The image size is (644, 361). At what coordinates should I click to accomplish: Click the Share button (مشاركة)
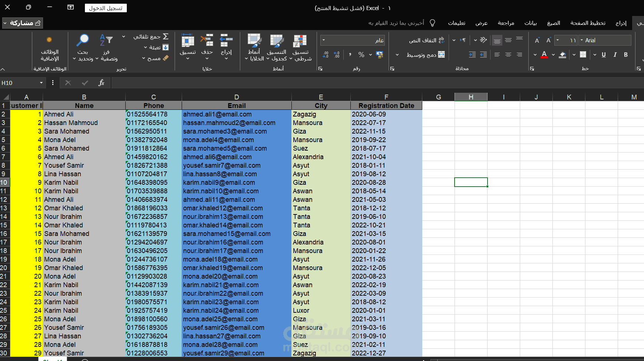click(23, 23)
